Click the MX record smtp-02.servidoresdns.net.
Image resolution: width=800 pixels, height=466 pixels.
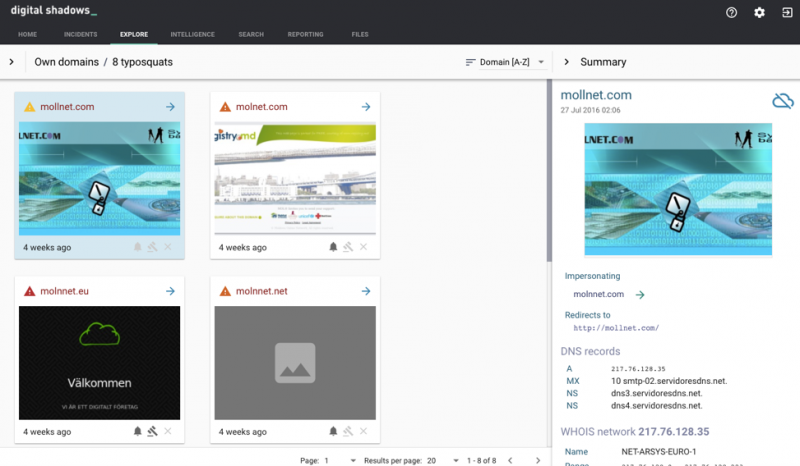pos(669,381)
